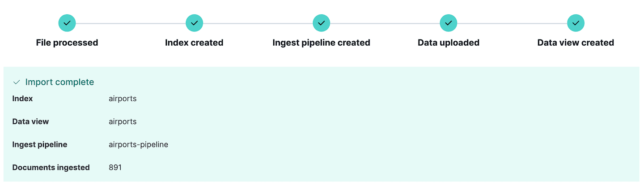Click the 891 documents ingested value
This screenshot has width=644, height=186.
pyautogui.click(x=115, y=168)
